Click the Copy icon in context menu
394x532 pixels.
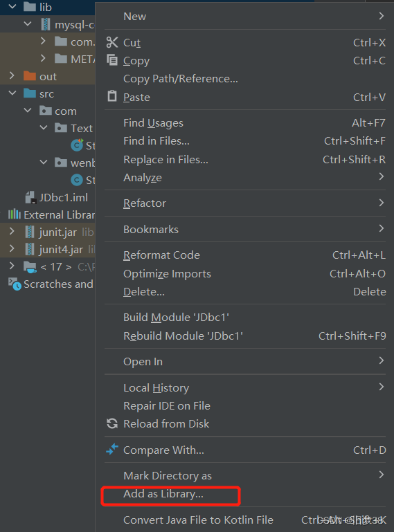[x=112, y=60]
